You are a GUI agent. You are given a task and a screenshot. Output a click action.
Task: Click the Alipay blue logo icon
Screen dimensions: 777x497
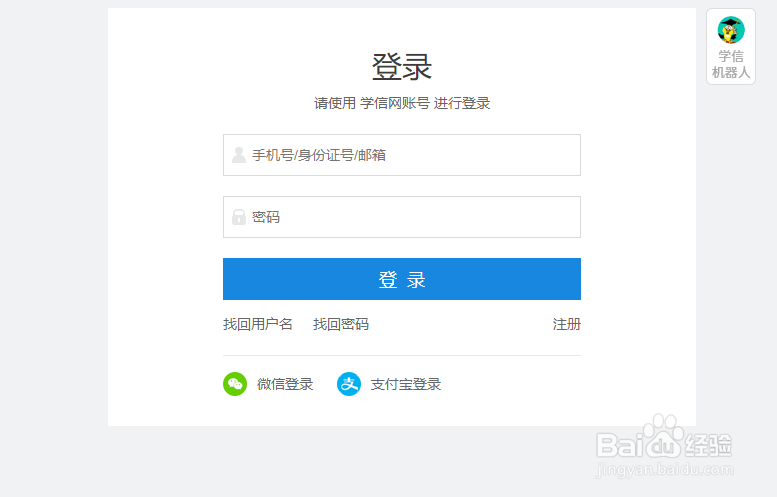(x=349, y=384)
